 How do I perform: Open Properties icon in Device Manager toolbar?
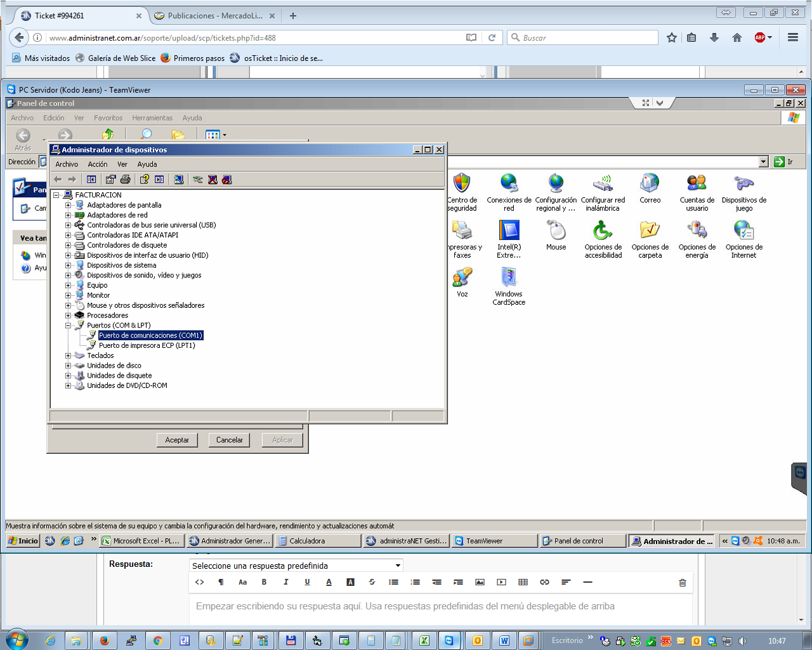coord(110,180)
